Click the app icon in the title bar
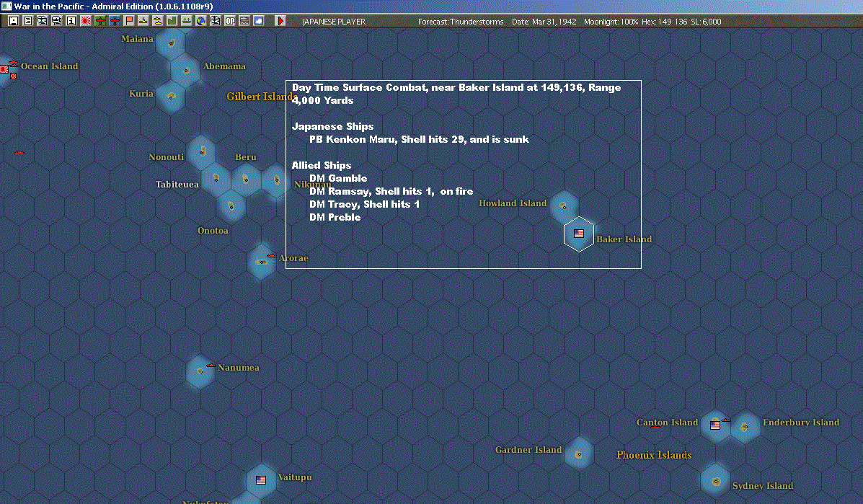 pyautogui.click(x=6, y=6)
